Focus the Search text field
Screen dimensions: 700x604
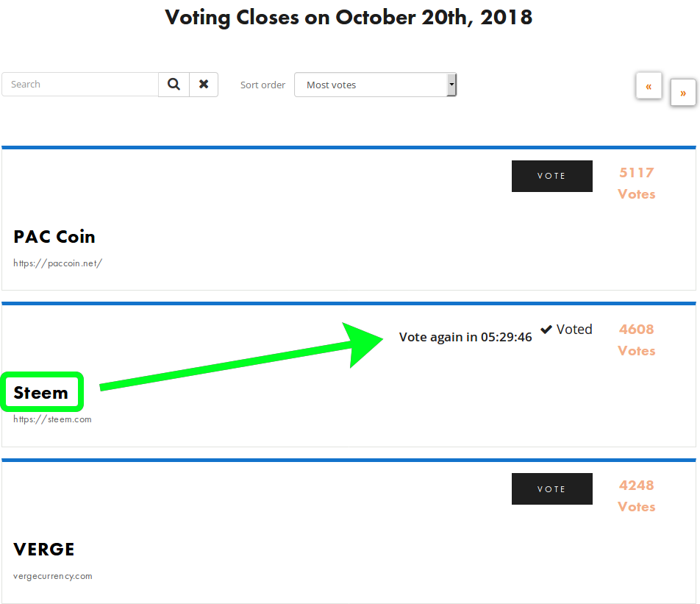coord(80,84)
